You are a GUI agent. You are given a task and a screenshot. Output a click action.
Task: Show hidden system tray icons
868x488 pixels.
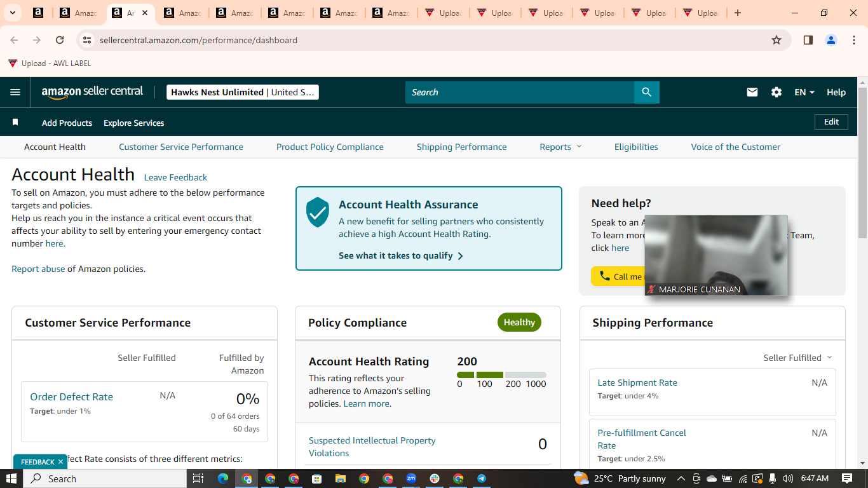coord(681,478)
